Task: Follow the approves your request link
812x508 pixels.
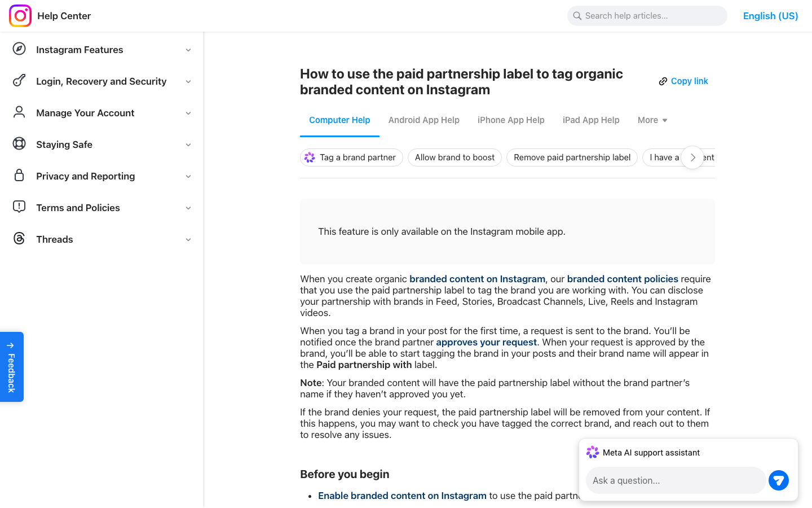Action: [x=486, y=342]
